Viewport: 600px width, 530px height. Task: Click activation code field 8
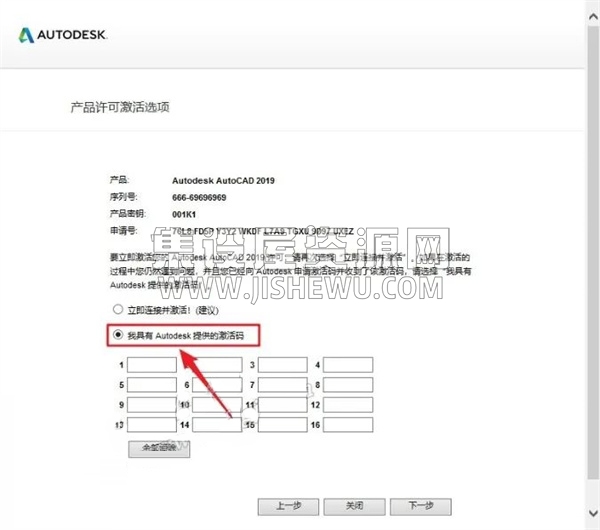[x=348, y=385]
